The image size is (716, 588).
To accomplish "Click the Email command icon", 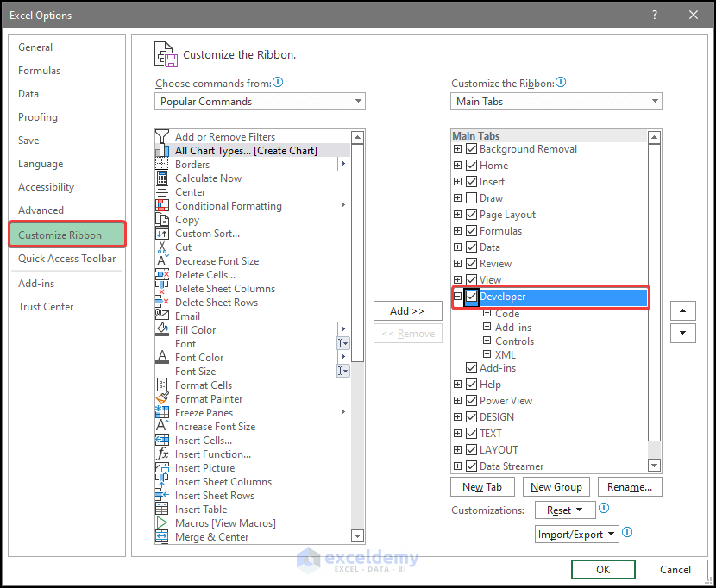I will click(x=162, y=316).
